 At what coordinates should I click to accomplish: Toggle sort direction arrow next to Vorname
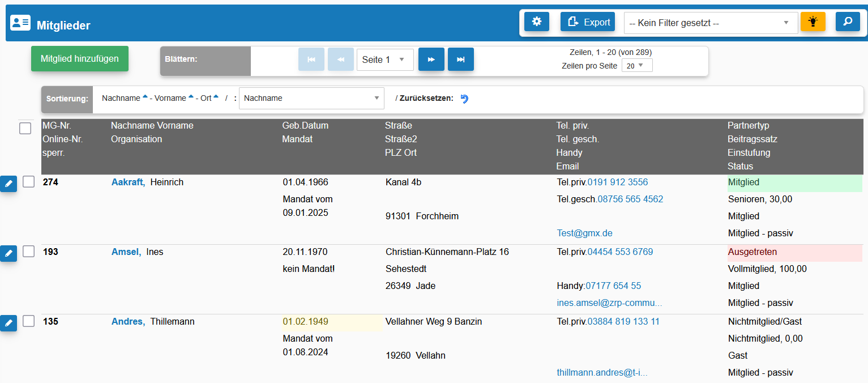(x=191, y=97)
